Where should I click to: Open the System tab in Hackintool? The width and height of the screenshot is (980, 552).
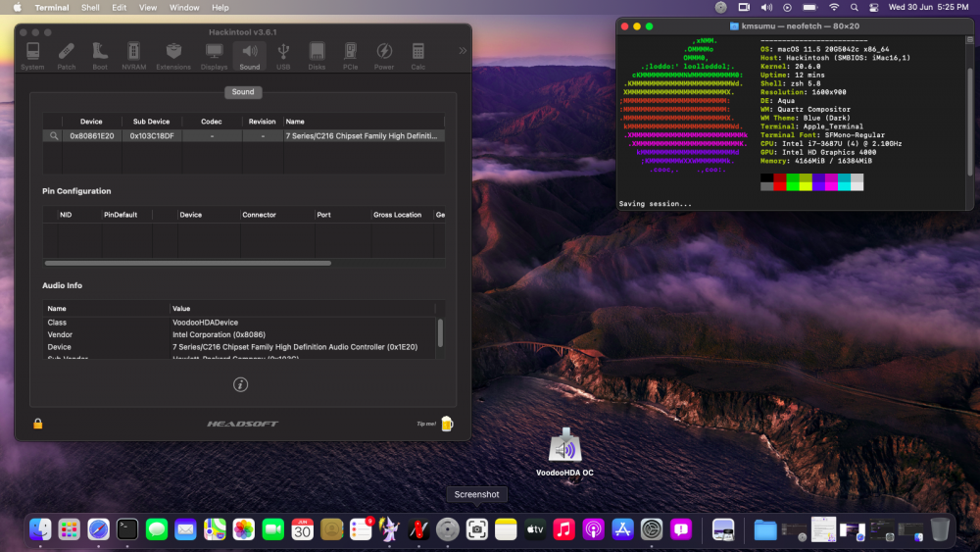click(32, 56)
